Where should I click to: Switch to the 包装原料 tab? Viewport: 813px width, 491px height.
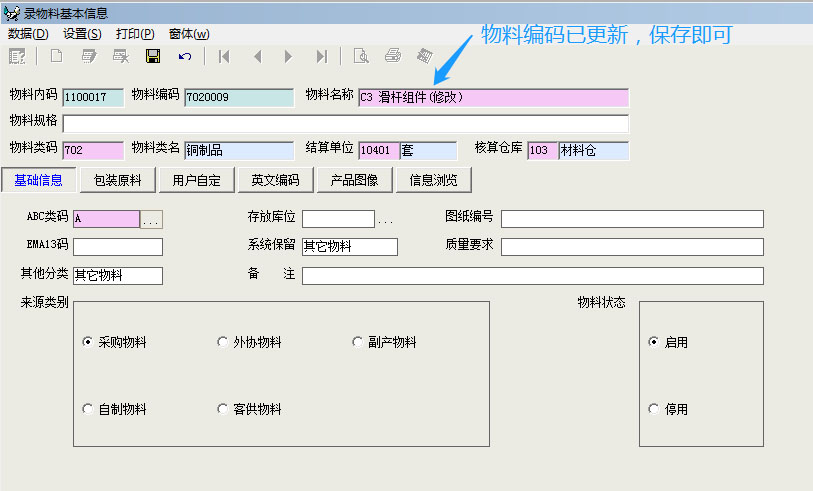click(117, 181)
